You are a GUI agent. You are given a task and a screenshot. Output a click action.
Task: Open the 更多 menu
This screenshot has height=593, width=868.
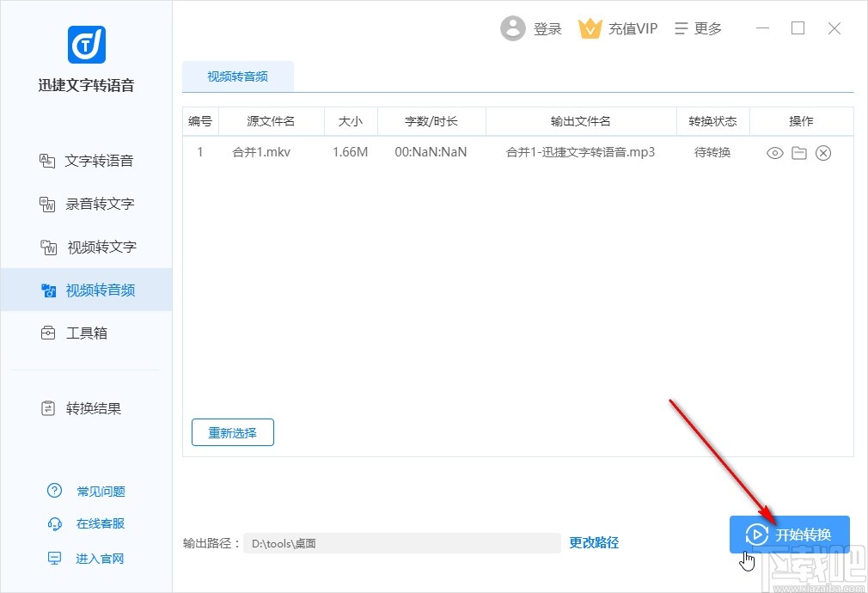(x=698, y=28)
